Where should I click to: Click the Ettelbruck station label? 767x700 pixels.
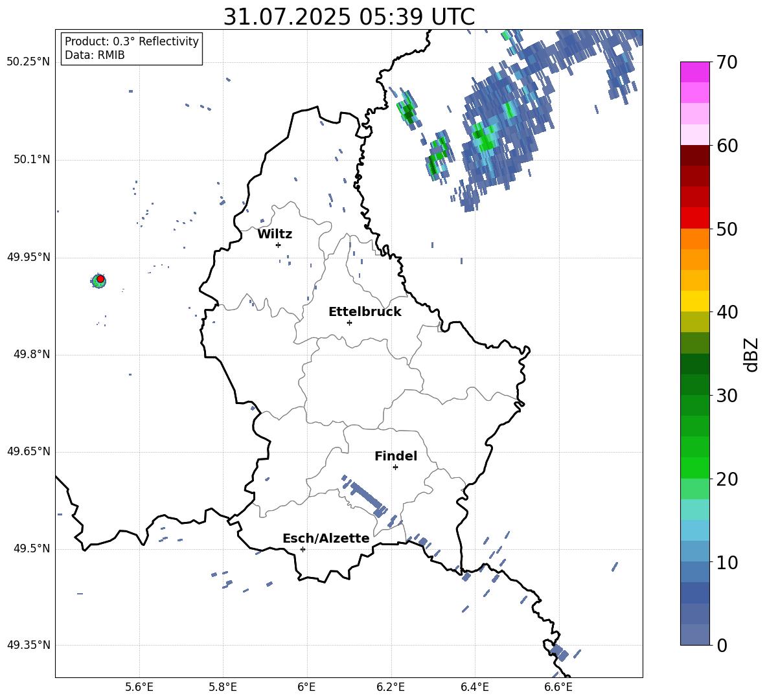coord(365,312)
